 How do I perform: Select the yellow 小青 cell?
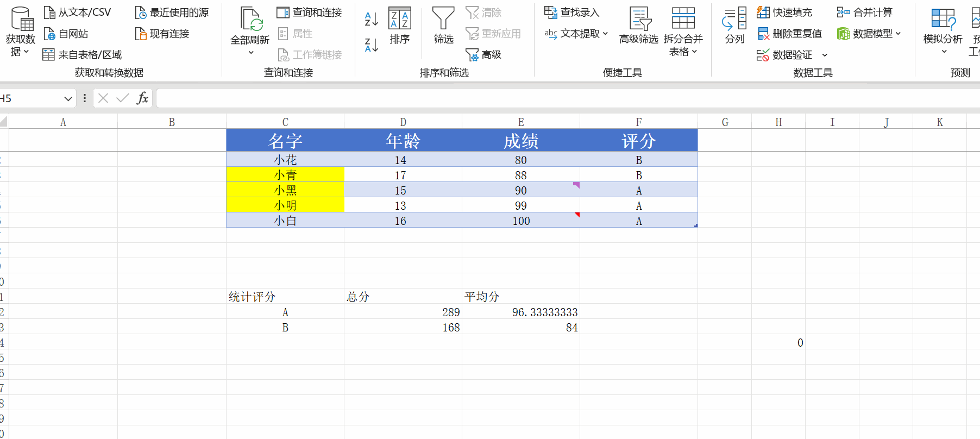tap(285, 175)
